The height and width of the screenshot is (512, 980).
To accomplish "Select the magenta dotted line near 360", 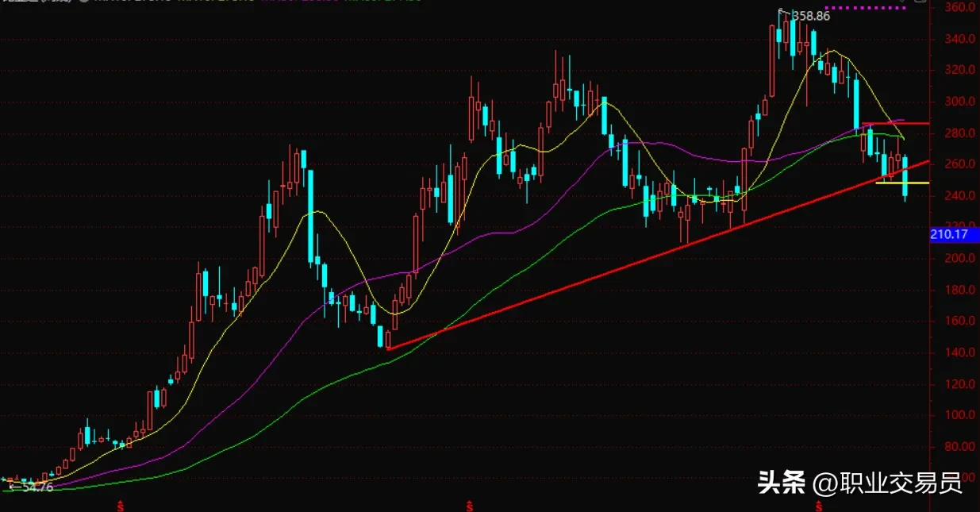I will 865,8.
